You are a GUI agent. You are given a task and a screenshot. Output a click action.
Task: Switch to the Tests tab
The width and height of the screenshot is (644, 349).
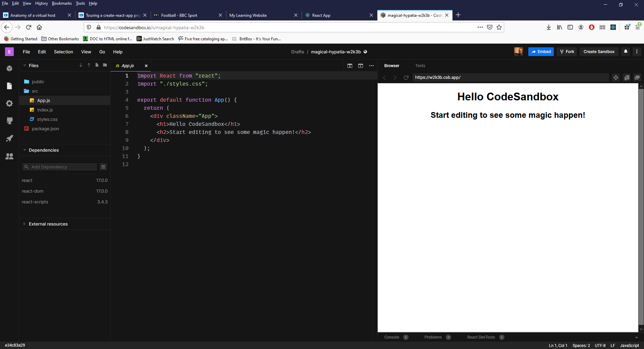point(420,66)
